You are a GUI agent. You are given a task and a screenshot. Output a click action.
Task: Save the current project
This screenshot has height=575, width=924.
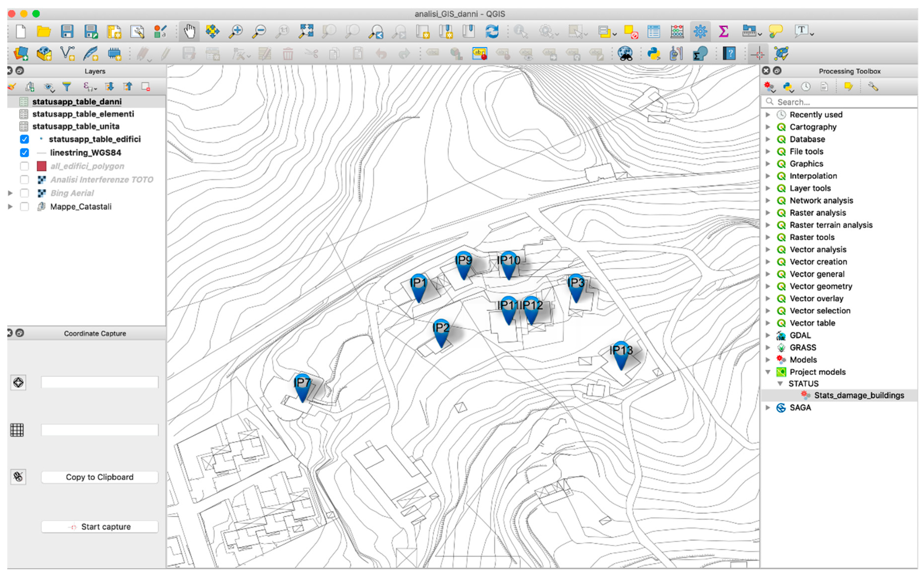[x=68, y=32]
